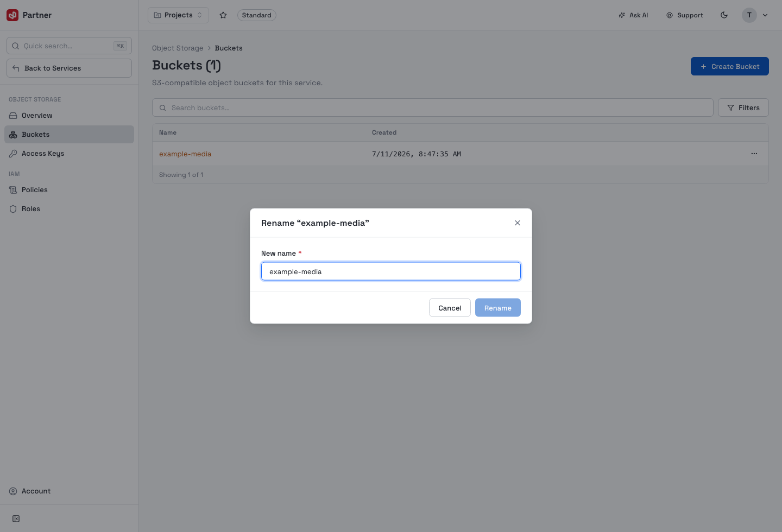
Task: Open the Filters button
Action: 743,107
